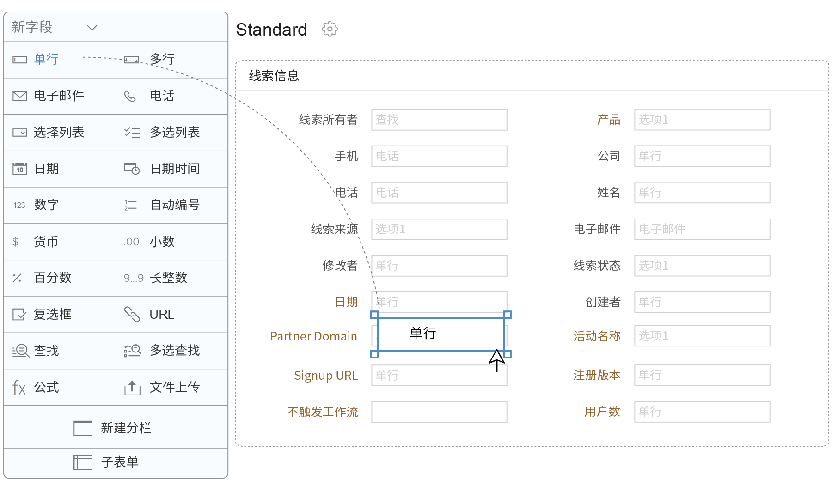Click the 公司 input field
The image size is (832, 504).
(x=702, y=156)
